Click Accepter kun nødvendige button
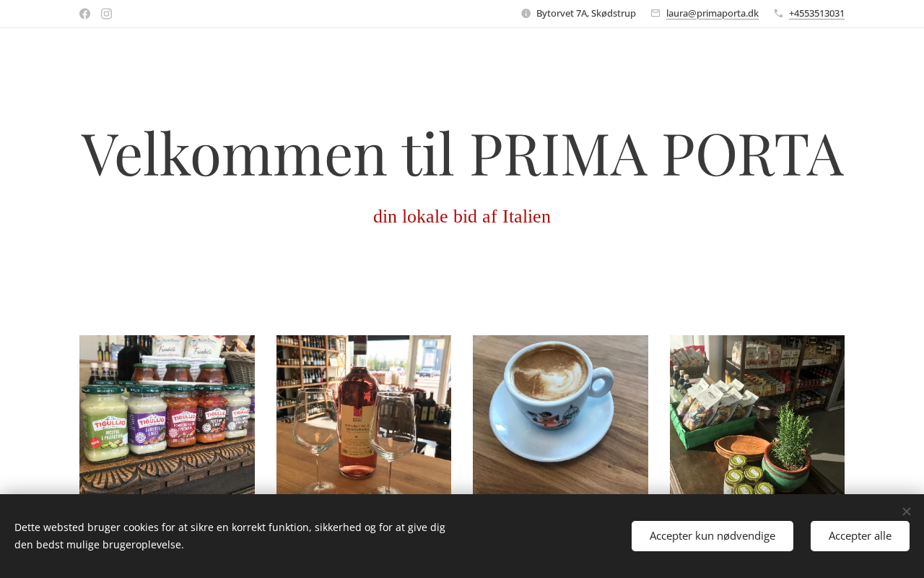The width and height of the screenshot is (924, 578). (x=712, y=536)
